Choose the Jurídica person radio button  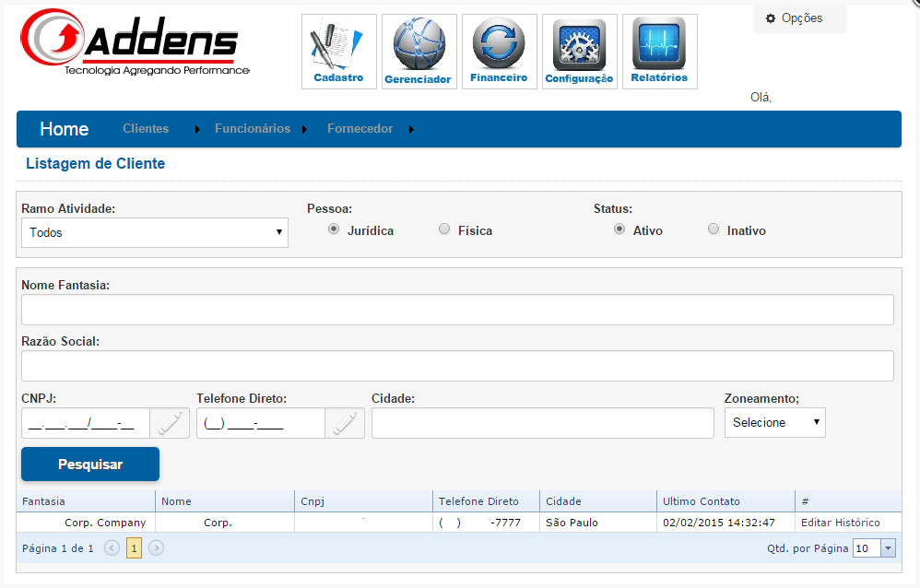click(x=334, y=229)
